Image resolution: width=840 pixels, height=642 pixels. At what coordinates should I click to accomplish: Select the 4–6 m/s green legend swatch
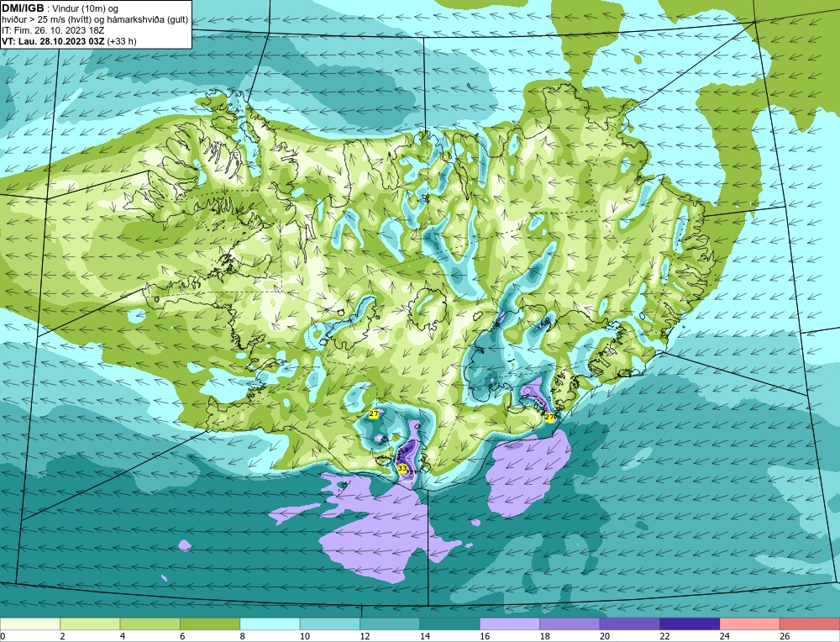click(150, 624)
